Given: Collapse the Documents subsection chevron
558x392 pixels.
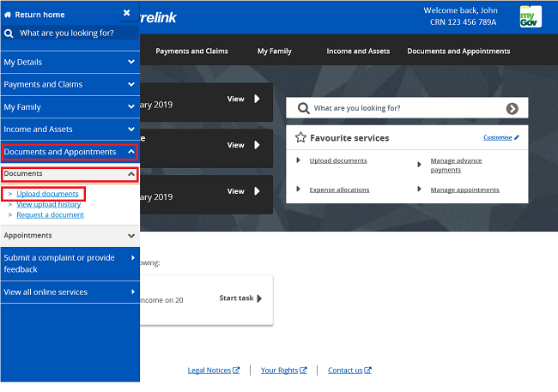Looking at the screenshot, I should pos(131,174).
